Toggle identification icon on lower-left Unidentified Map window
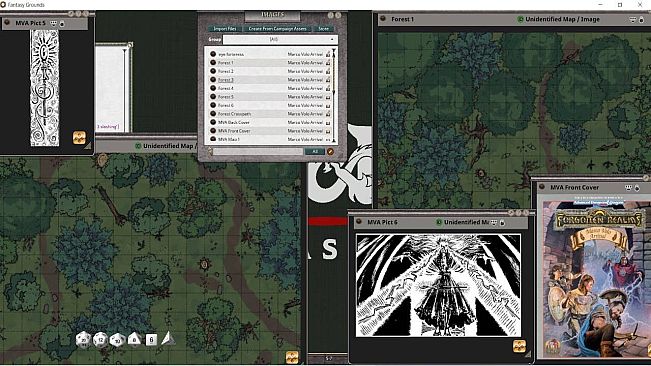This screenshot has width=651, height=366. 138,146
